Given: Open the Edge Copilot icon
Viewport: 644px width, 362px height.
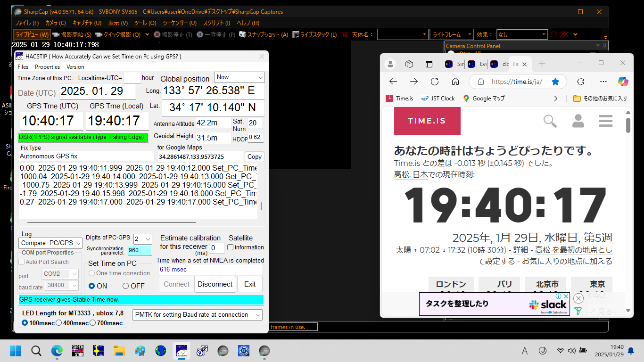Looking at the screenshot, I should 623,82.
